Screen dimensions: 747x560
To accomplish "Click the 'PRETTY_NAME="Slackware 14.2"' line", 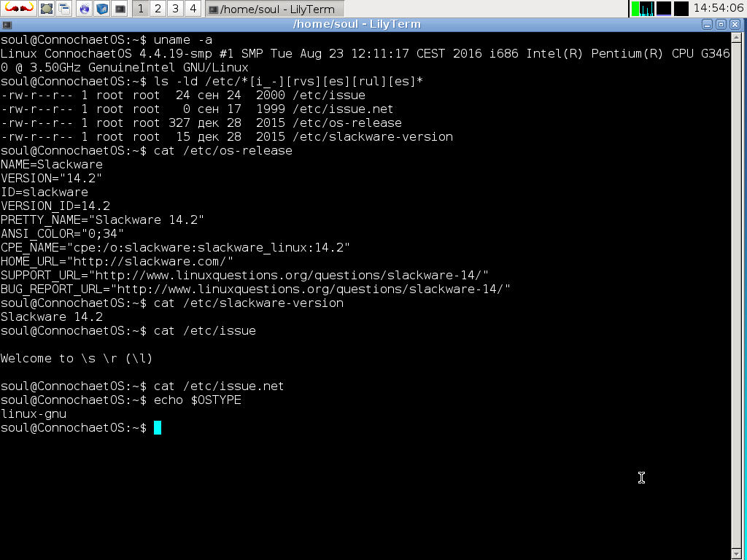I will [102, 219].
